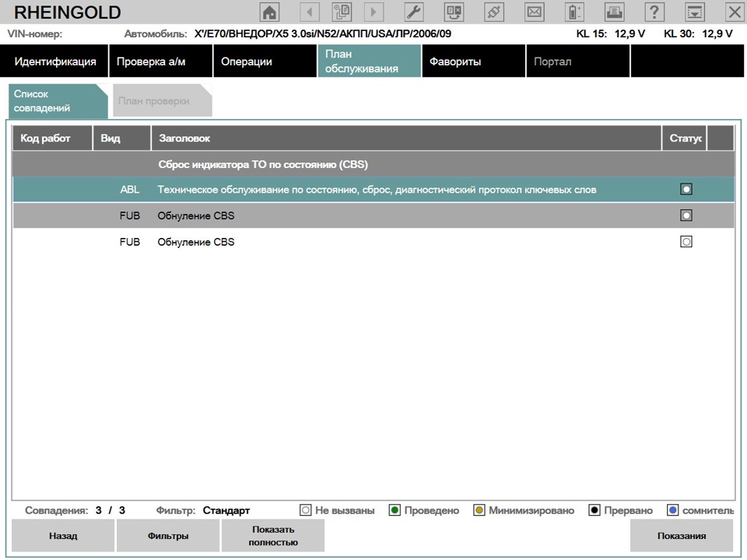Click the printer icon
The height and width of the screenshot is (560, 747).
coord(615,12)
